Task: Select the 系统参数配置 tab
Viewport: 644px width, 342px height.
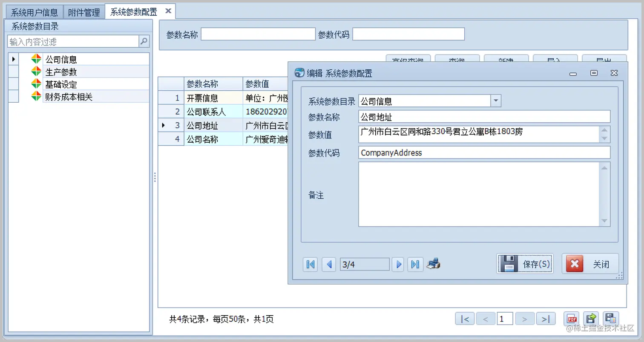Action: click(x=134, y=12)
